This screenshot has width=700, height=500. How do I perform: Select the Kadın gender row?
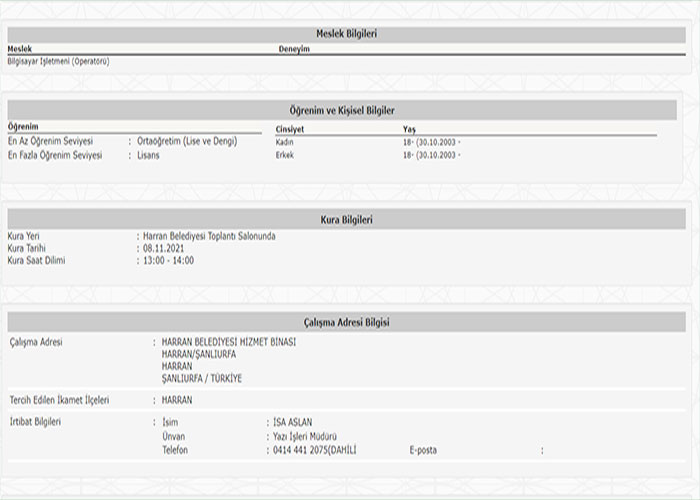(285, 142)
